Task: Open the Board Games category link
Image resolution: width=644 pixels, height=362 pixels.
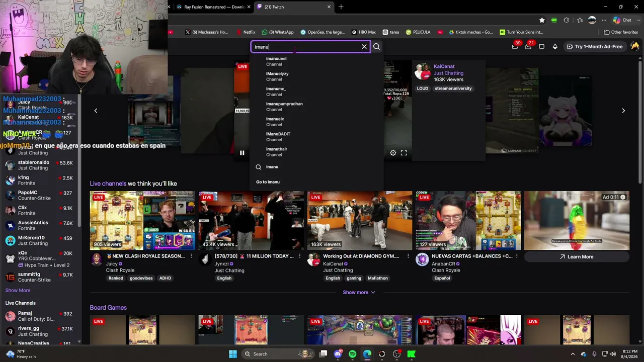Action: [x=108, y=308]
